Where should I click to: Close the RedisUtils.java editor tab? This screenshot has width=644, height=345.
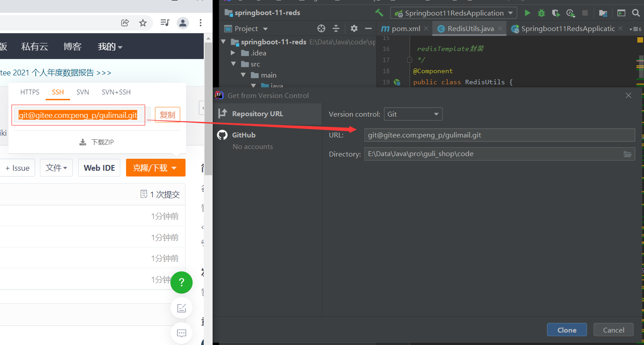[x=500, y=28]
